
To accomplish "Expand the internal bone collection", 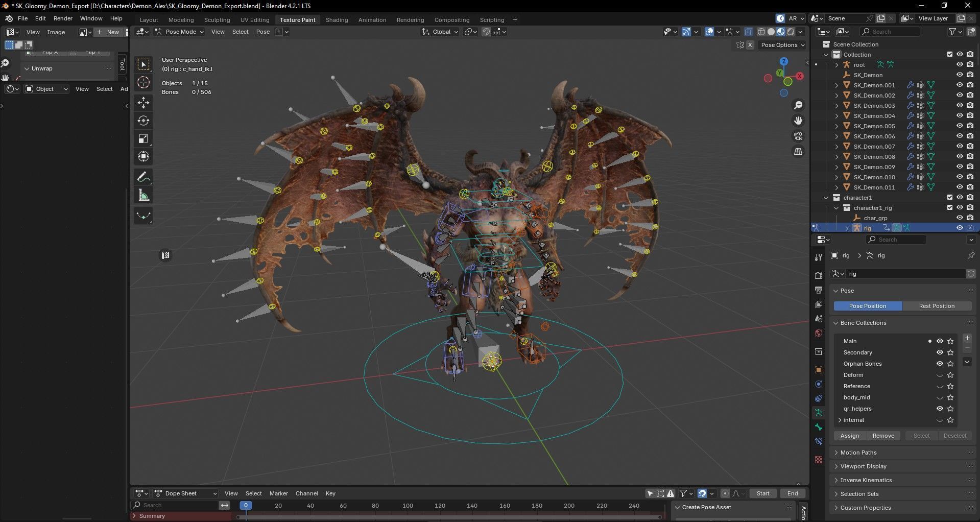I will click(840, 420).
